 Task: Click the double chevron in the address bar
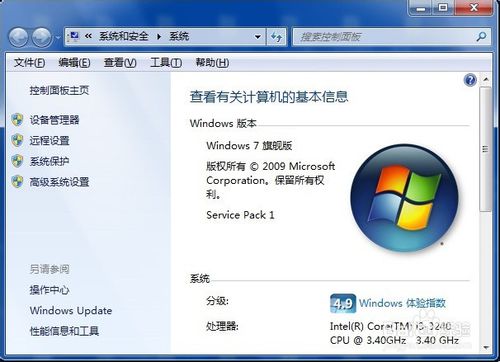pyautogui.click(x=88, y=36)
